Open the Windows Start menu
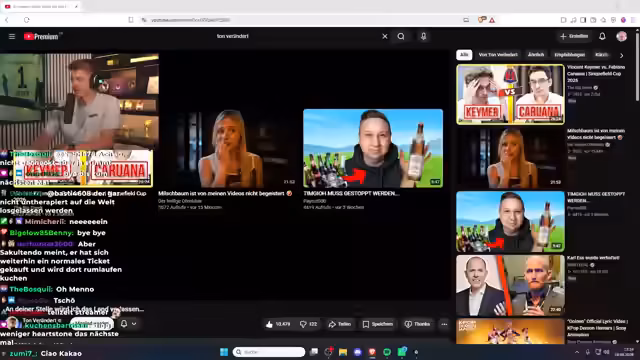 click(x=224, y=352)
